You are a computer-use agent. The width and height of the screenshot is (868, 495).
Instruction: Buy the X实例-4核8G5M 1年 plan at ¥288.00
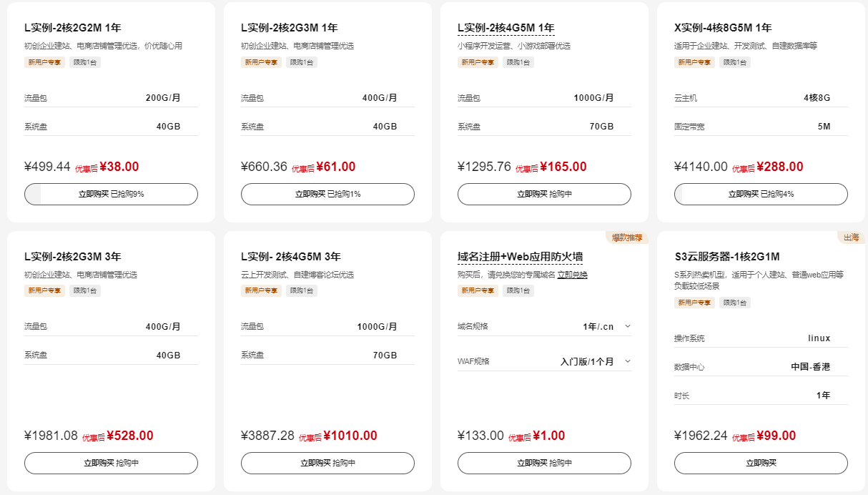point(761,194)
